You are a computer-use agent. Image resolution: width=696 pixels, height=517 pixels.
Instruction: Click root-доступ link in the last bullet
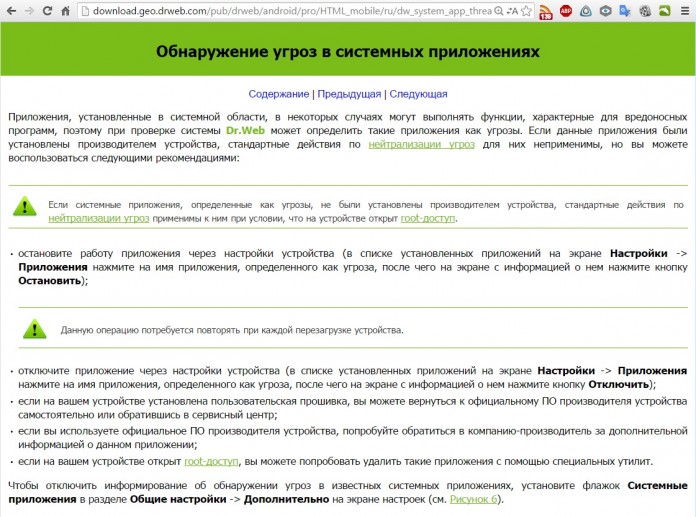tap(211, 461)
